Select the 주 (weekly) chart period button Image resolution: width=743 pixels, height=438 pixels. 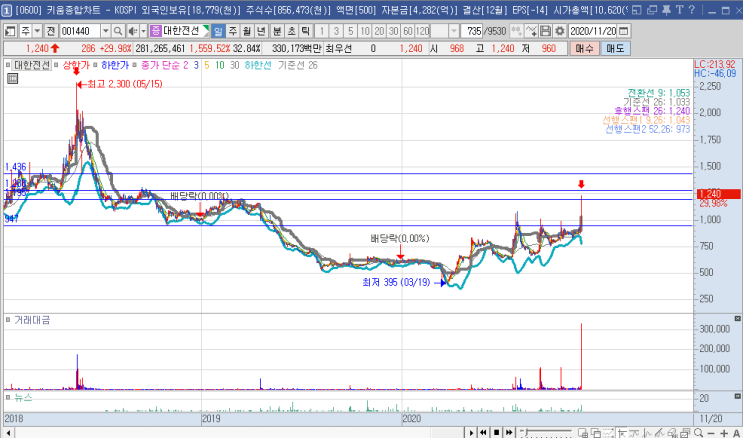coord(233,31)
